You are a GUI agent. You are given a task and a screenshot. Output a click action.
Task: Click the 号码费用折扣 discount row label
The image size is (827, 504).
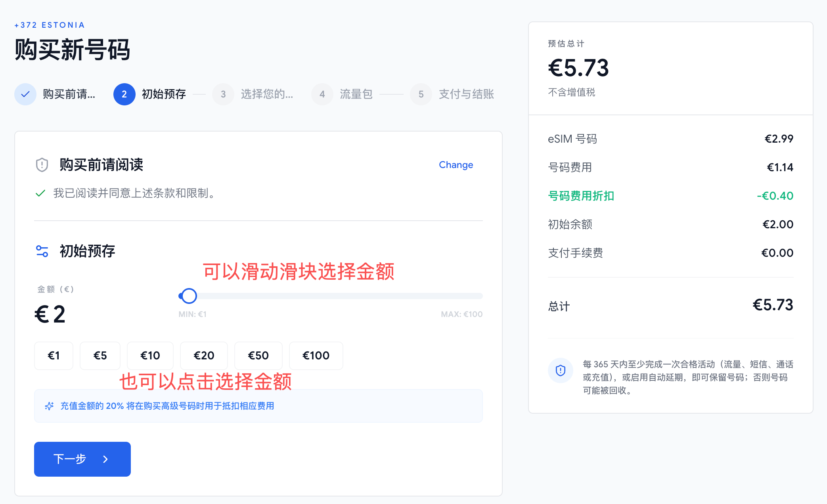tap(581, 196)
